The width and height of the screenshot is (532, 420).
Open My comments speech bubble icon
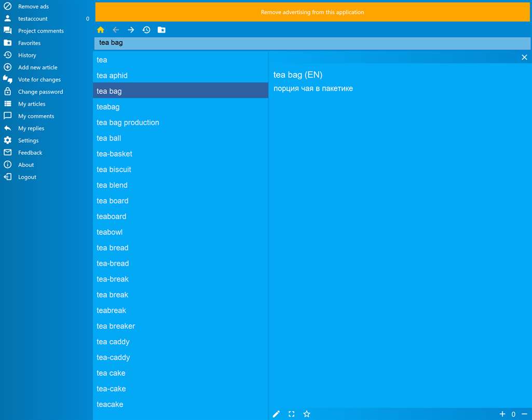[x=7, y=116]
